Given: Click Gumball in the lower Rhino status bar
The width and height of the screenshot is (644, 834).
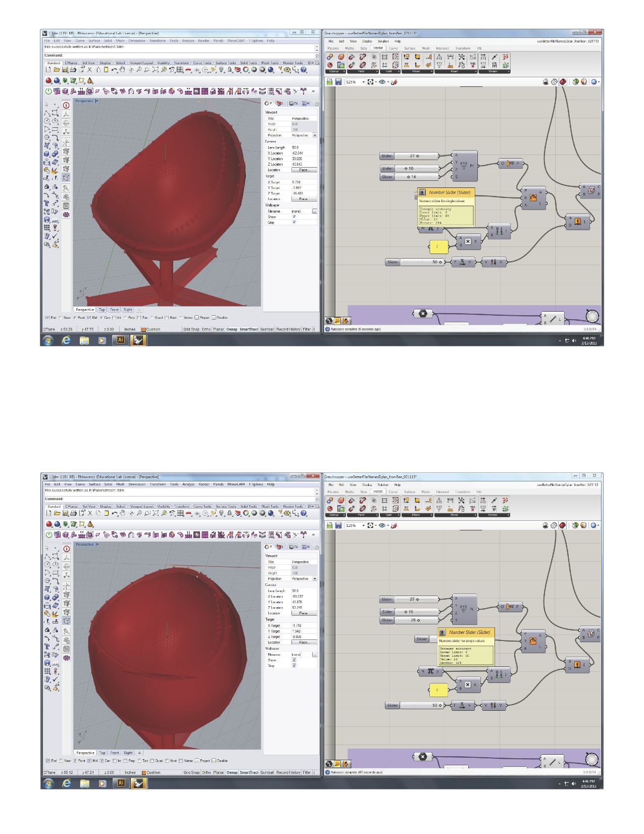Looking at the screenshot, I should coord(267,772).
